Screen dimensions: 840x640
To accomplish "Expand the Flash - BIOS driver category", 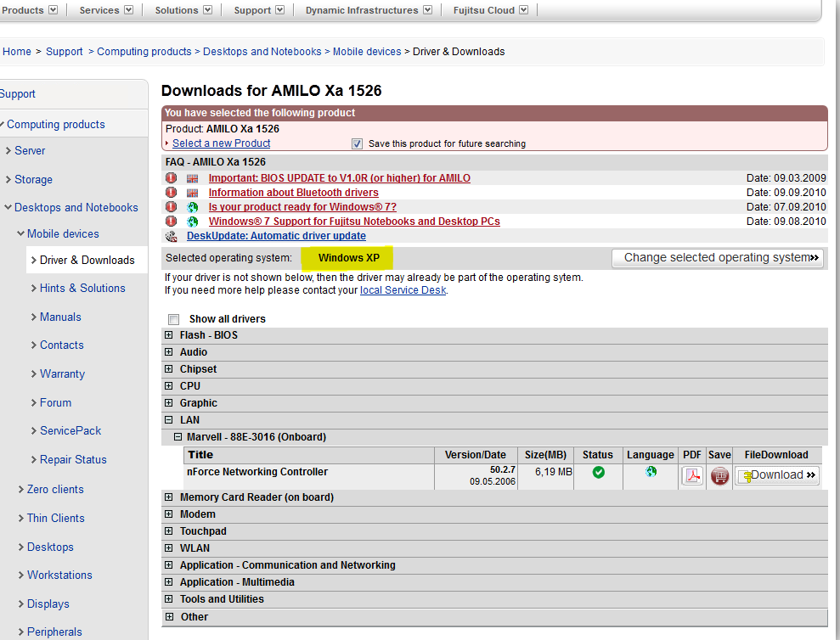I will point(169,334).
